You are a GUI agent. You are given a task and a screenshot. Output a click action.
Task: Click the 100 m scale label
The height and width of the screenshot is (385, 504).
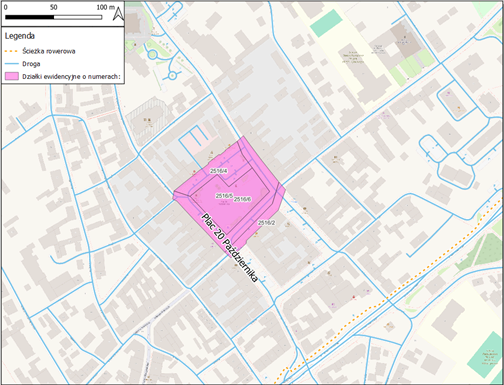click(105, 7)
